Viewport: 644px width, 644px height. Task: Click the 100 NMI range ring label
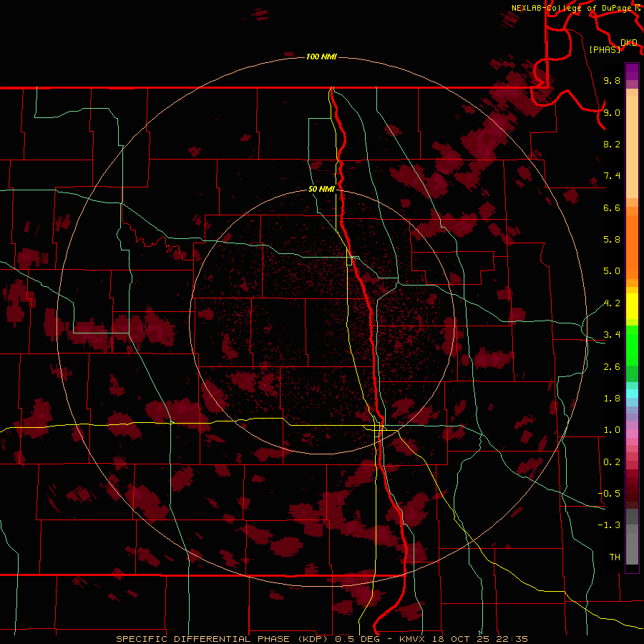click(x=321, y=57)
